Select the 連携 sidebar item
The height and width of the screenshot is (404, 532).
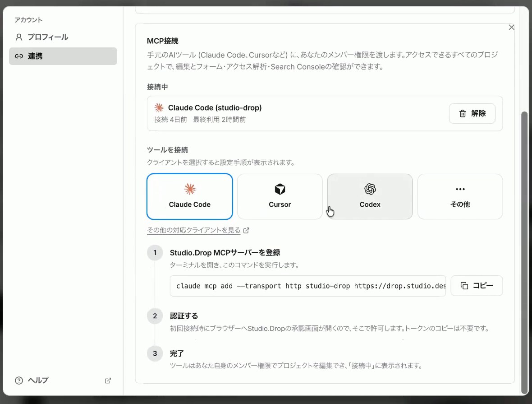click(63, 56)
